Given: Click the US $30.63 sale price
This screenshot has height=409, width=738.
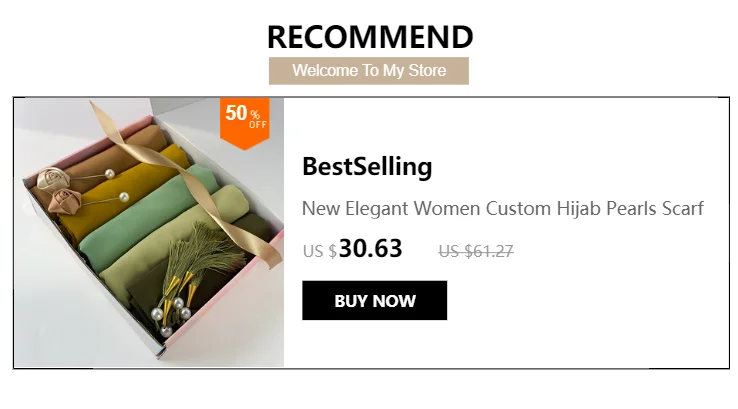Looking at the screenshot, I should [353, 249].
